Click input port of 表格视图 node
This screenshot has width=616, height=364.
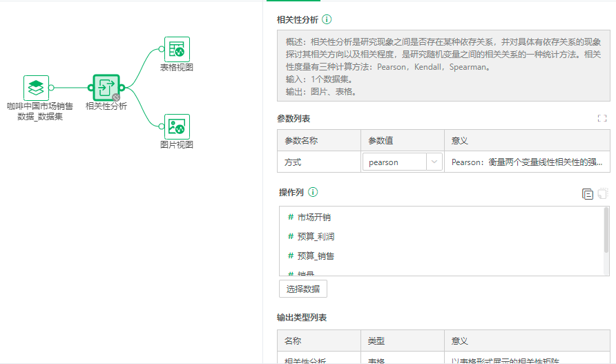162,49
